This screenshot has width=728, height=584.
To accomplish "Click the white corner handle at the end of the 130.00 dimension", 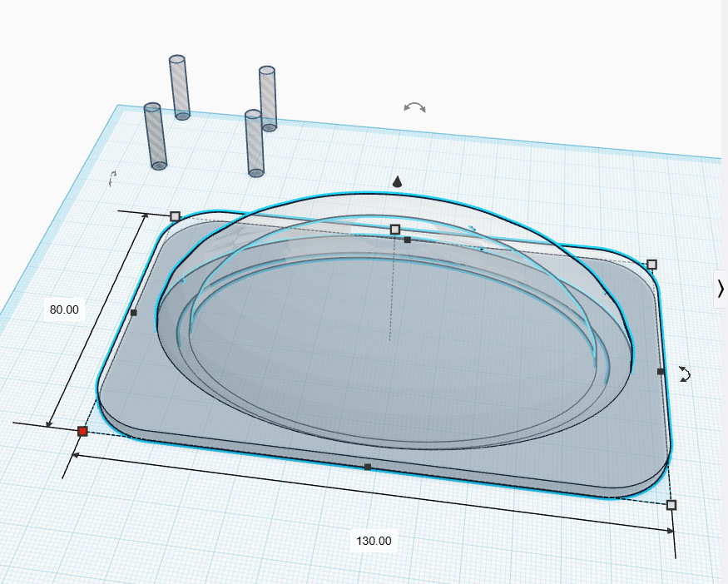I will click(671, 505).
